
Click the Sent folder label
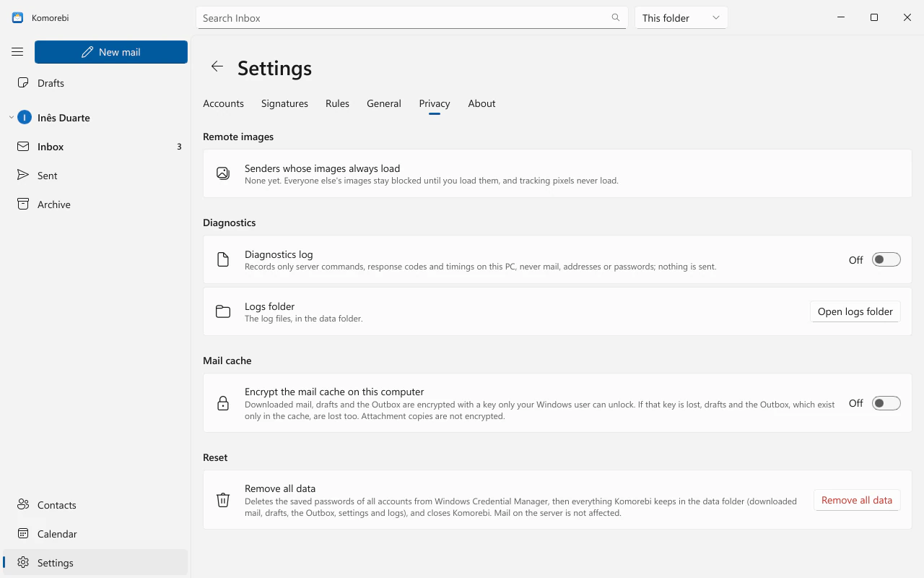48,176
